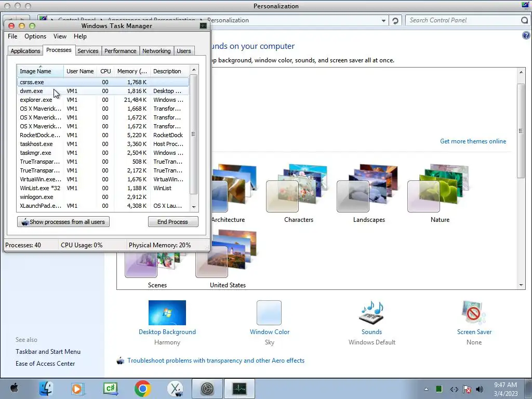The height and width of the screenshot is (399, 532).
Task: Switch to the System Preferences taskbar item
Action: pyautogui.click(x=207, y=389)
